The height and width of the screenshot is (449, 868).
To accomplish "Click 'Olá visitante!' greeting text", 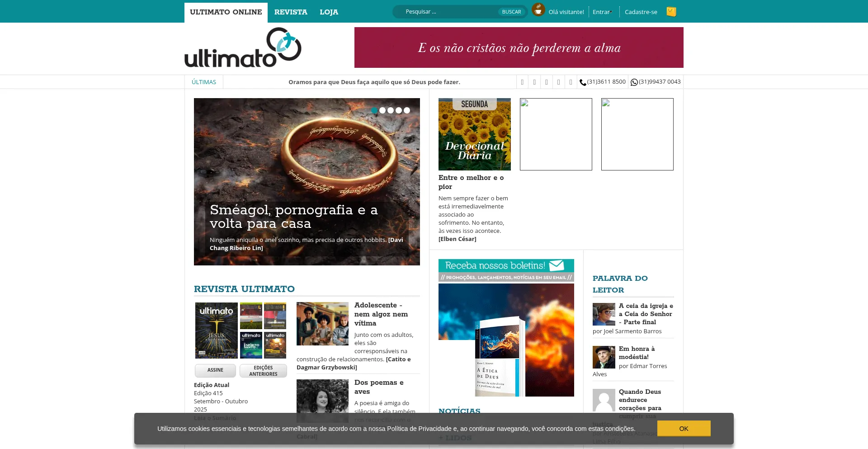I will pos(566,12).
